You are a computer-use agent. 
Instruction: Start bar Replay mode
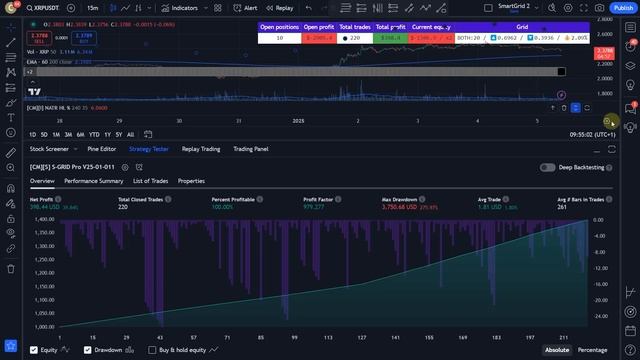(280, 8)
